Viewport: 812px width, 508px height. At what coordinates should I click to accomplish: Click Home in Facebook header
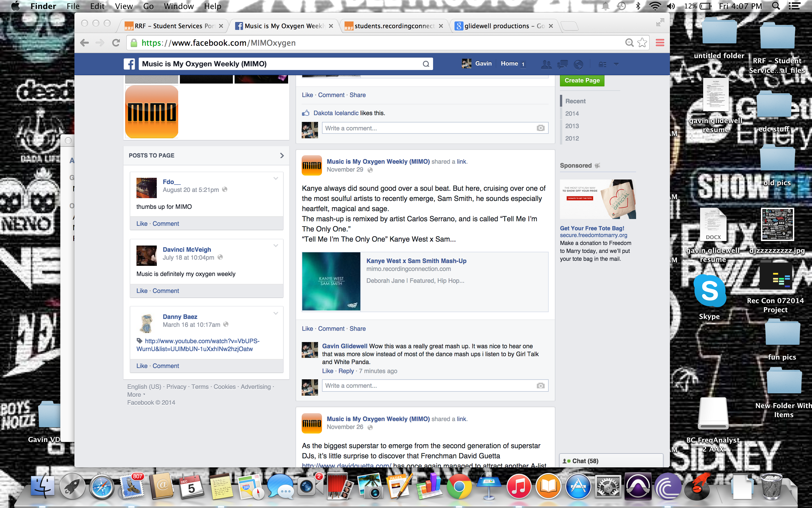click(x=509, y=63)
